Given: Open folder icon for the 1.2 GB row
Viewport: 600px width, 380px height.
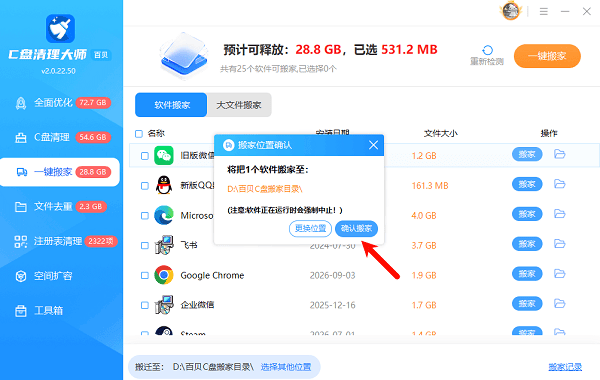Looking at the screenshot, I should pyautogui.click(x=559, y=154).
